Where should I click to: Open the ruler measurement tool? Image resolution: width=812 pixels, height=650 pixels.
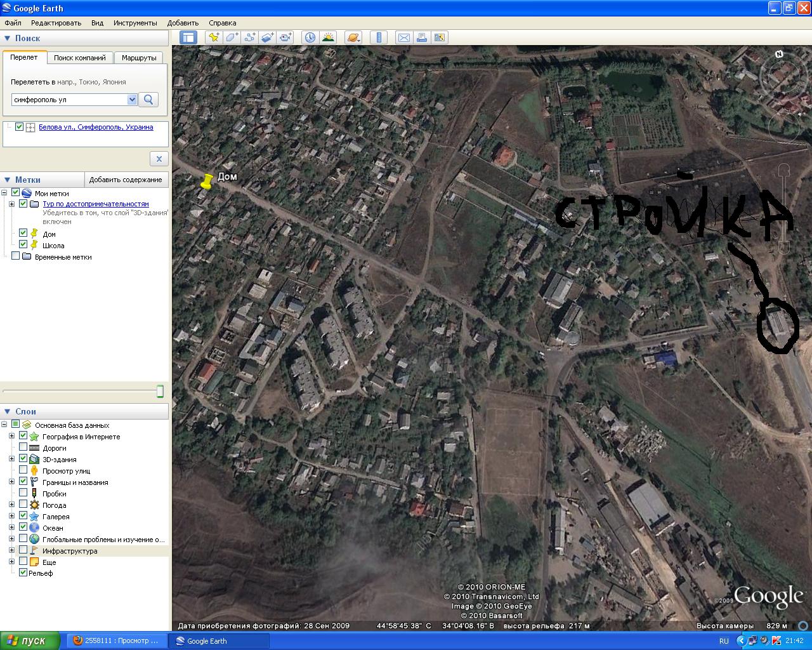point(379,37)
